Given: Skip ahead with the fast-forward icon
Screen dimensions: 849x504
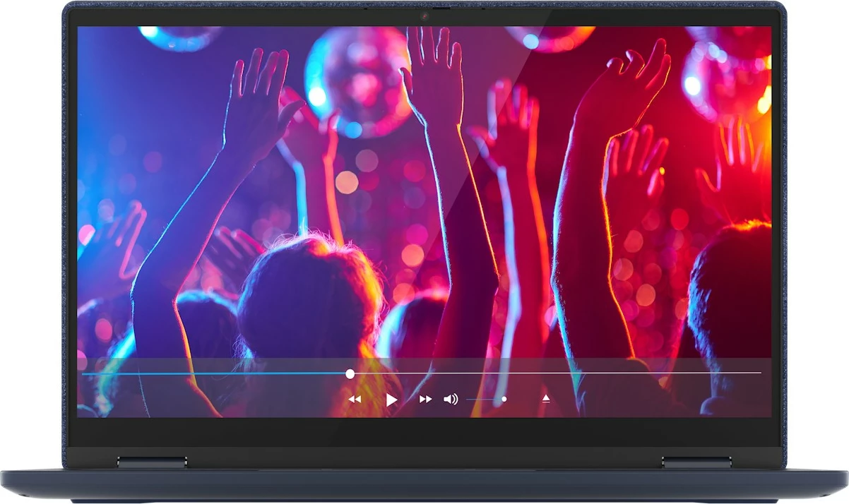Looking at the screenshot, I should 425,400.
